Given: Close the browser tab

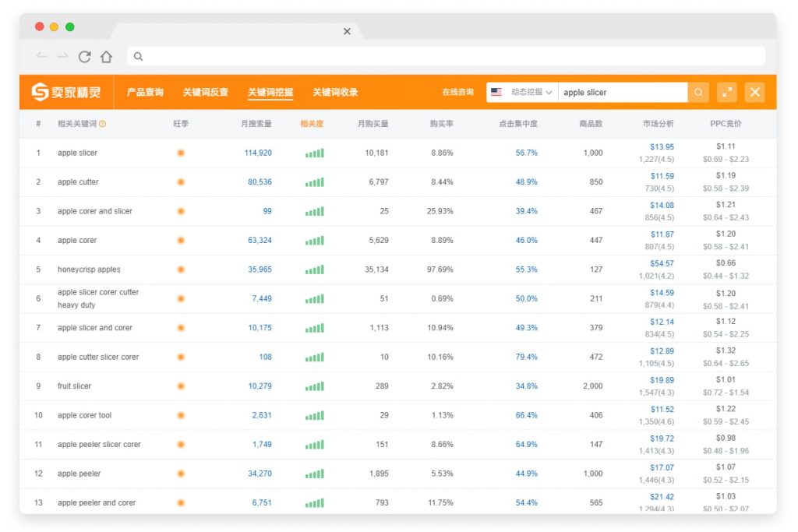Looking at the screenshot, I should 347,31.
